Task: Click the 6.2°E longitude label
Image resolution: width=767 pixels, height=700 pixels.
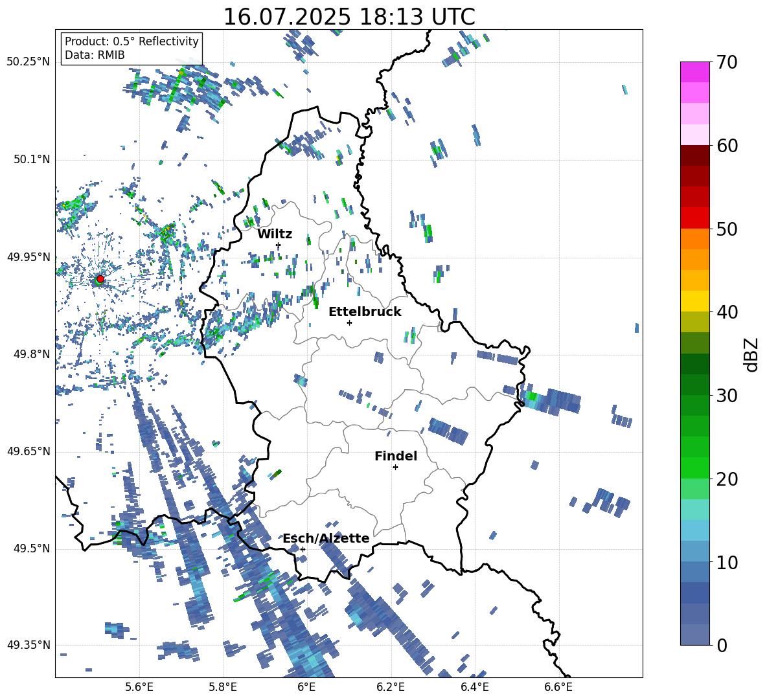Action: [391, 687]
